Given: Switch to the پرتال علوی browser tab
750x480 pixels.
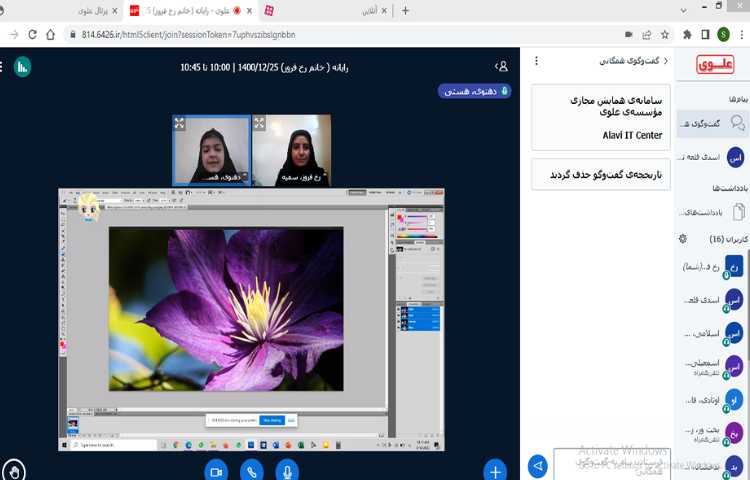Looking at the screenshot, I should [92, 11].
